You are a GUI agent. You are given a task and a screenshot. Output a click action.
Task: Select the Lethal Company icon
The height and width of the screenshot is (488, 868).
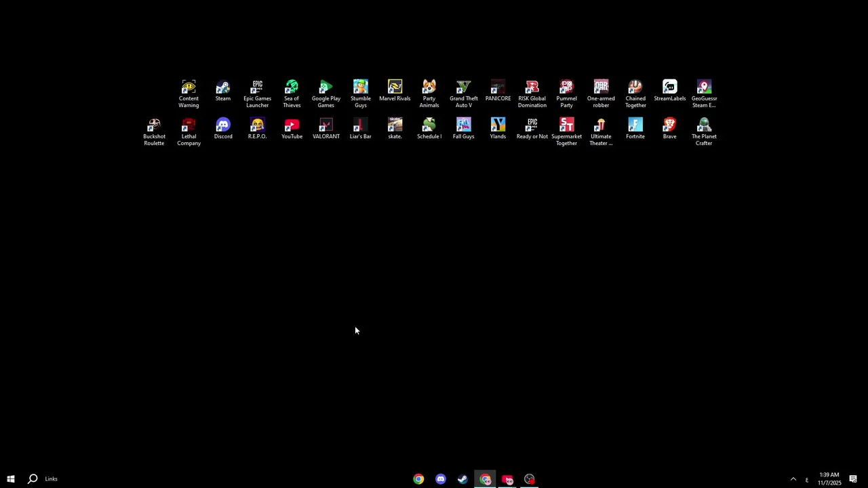tap(189, 131)
